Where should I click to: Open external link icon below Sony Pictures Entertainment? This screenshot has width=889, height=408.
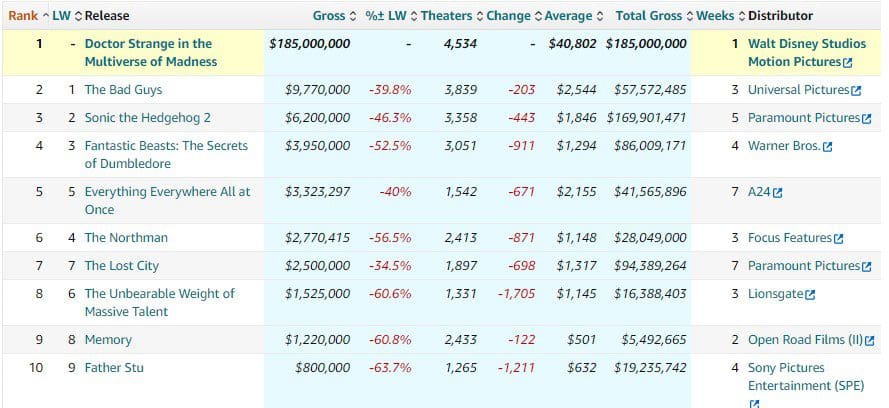coord(754,404)
